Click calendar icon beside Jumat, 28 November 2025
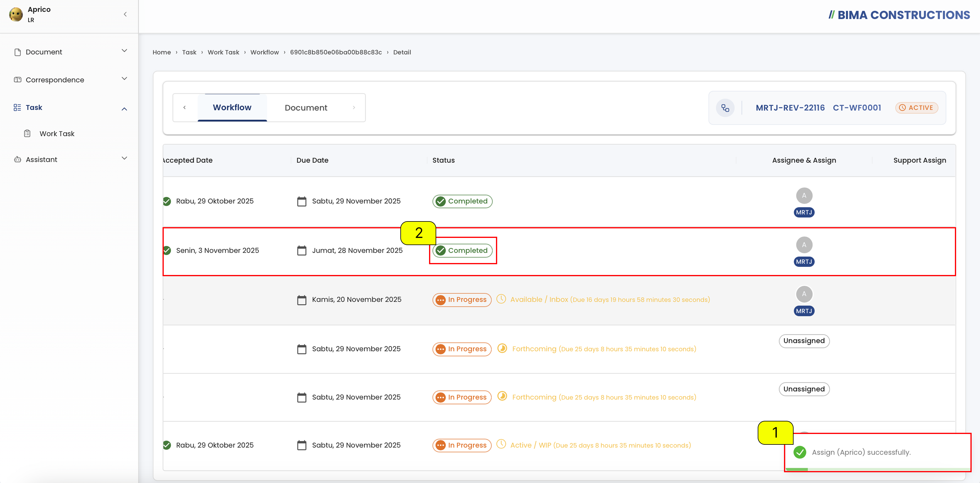 [x=302, y=250]
